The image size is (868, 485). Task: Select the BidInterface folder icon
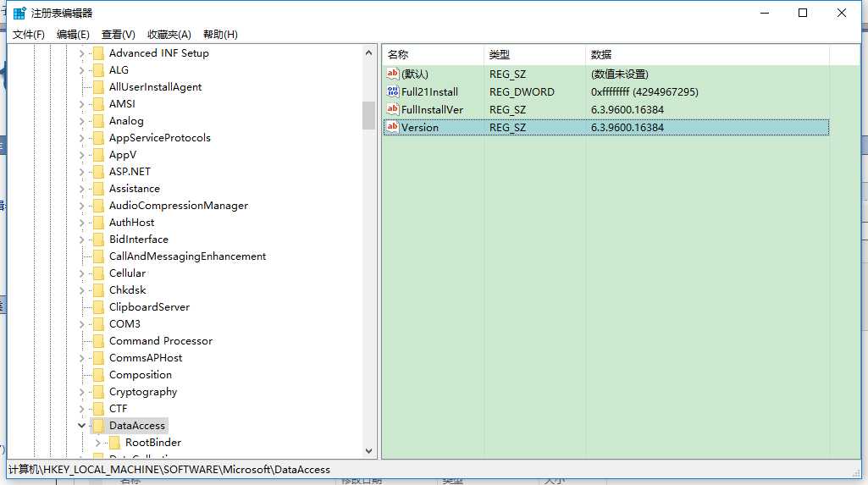point(98,240)
